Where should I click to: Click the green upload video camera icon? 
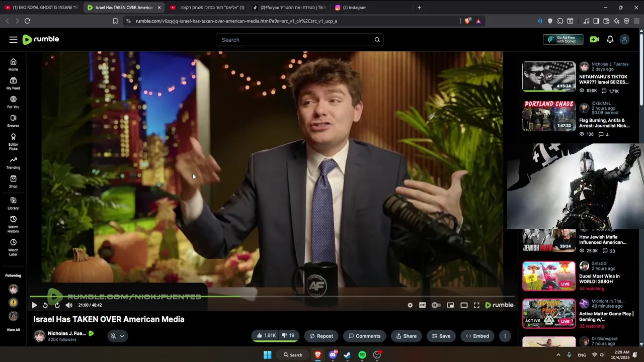(x=594, y=40)
